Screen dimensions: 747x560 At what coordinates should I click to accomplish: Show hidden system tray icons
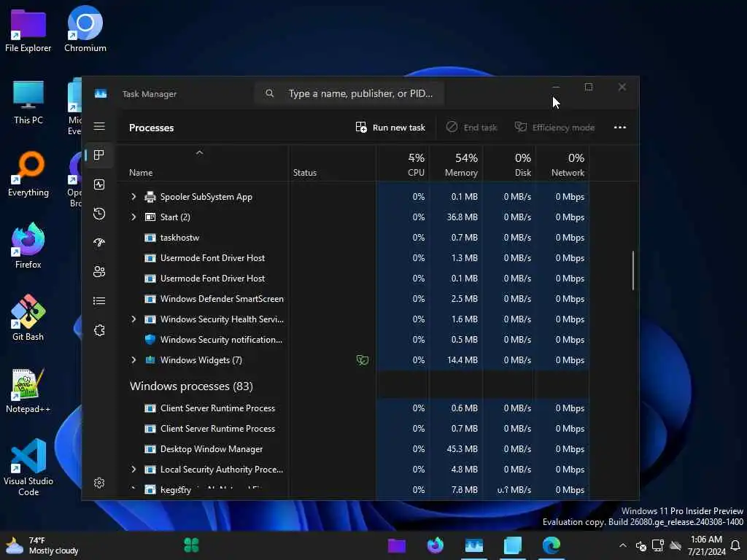click(x=623, y=545)
